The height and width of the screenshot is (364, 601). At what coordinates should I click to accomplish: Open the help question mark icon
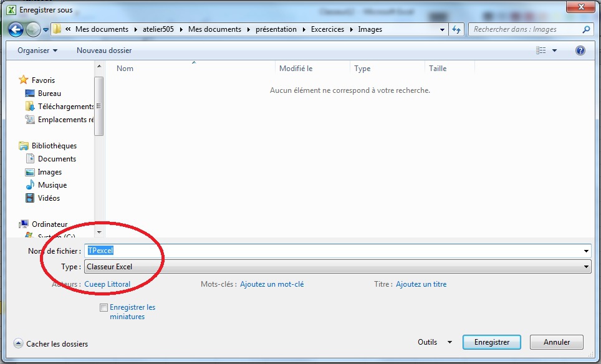[x=580, y=50]
